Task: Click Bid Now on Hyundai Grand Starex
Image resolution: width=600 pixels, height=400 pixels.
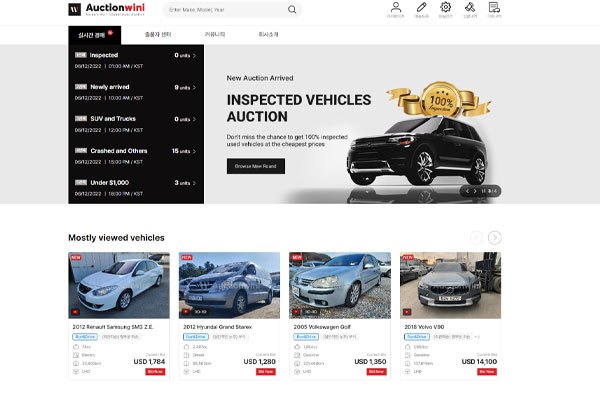Action: pos(266,372)
